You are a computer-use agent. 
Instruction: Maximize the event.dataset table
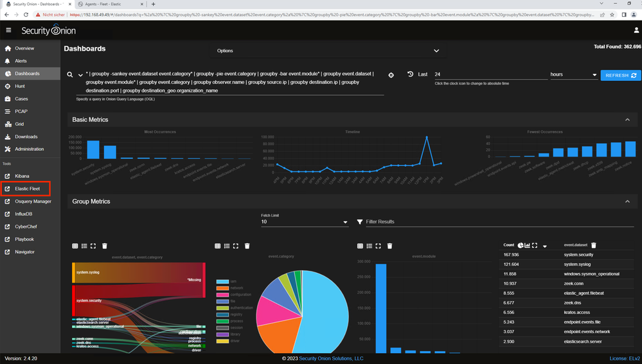click(535, 245)
